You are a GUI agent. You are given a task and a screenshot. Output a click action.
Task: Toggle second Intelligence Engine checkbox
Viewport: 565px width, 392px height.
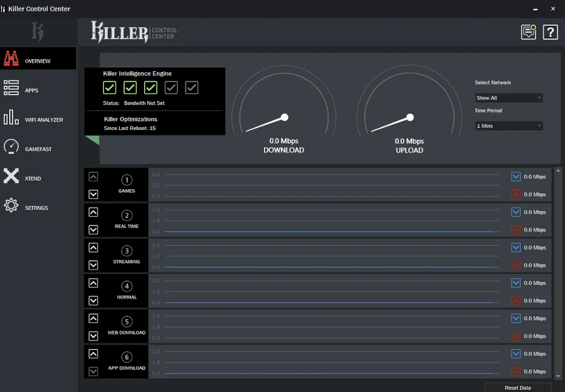(x=130, y=88)
